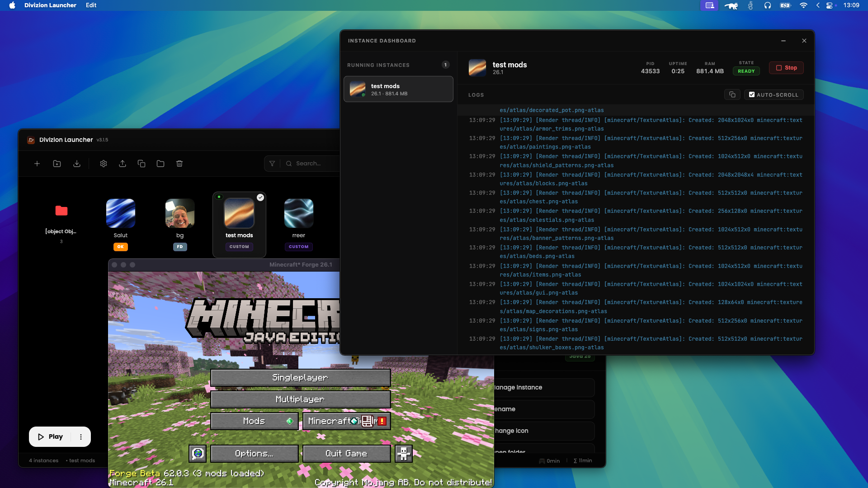Click the CUSTOM badge under rreer
This screenshot has width=868, height=488.
(x=299, y=247)
